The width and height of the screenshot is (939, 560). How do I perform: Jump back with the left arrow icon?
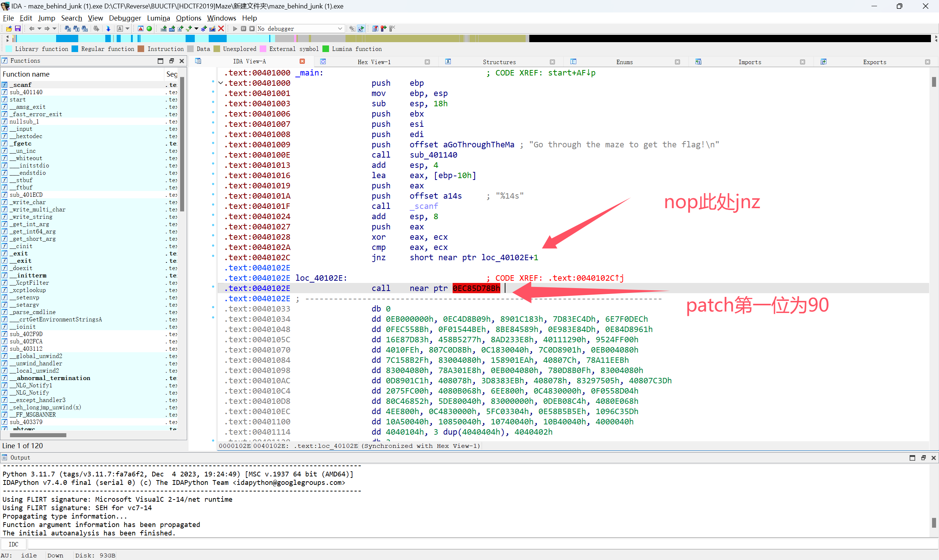(x=32, y=28)
